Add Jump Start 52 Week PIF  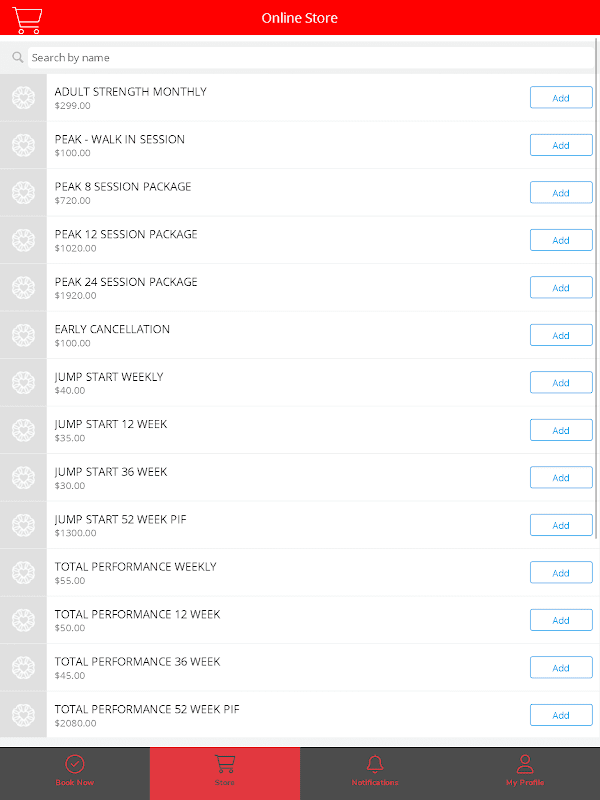(561, 525)
